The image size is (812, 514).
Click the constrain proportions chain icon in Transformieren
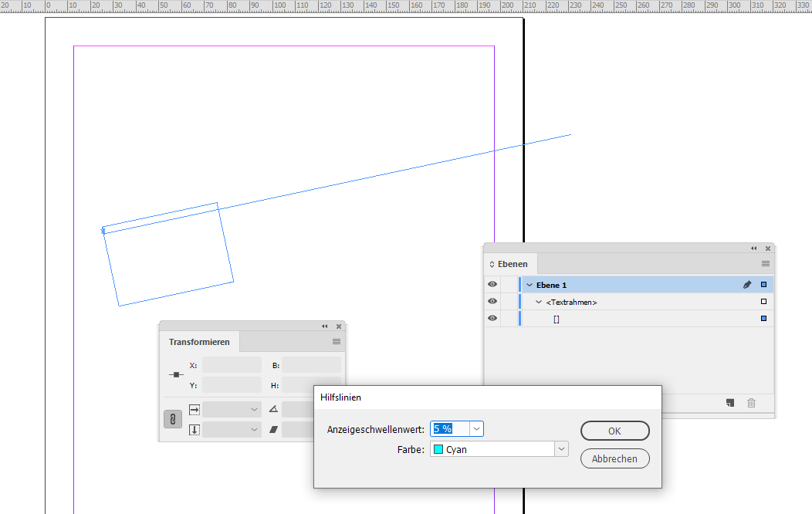(x=173, y=420)
